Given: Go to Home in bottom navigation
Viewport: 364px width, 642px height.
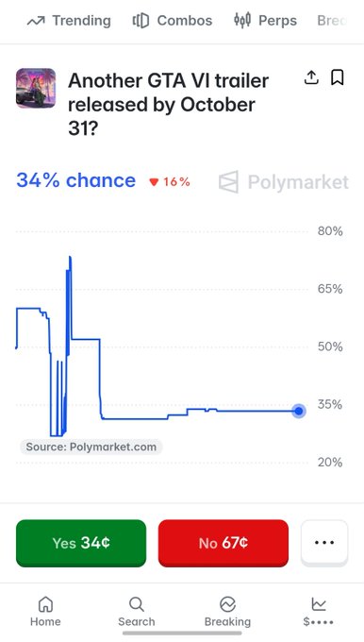Looking at the screenshot, I should (45, 612).
